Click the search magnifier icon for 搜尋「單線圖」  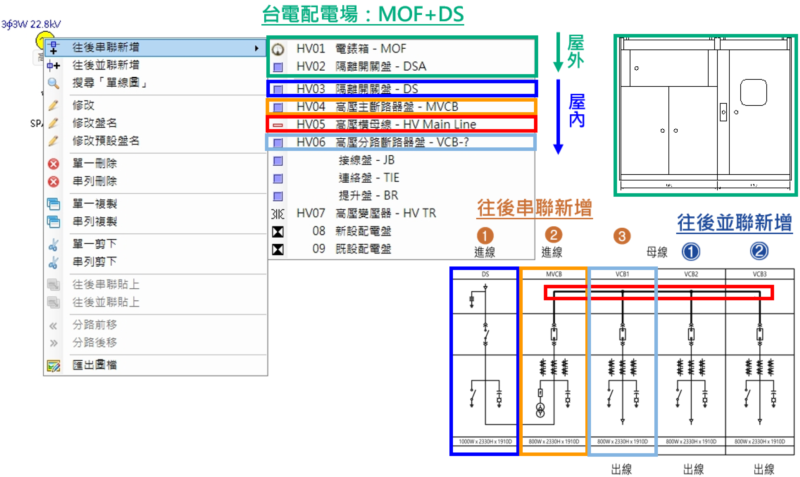click(54, 83)
